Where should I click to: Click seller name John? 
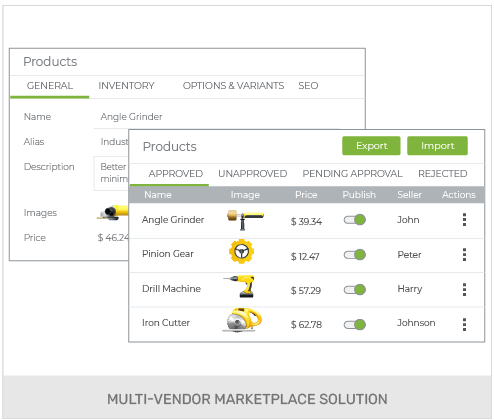(408, 220)
